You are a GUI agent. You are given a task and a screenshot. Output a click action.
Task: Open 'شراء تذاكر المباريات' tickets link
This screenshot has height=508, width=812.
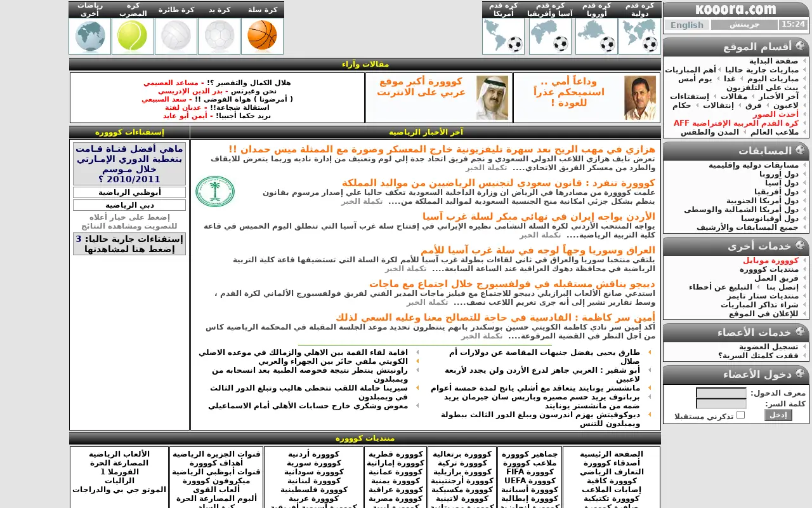759,305
